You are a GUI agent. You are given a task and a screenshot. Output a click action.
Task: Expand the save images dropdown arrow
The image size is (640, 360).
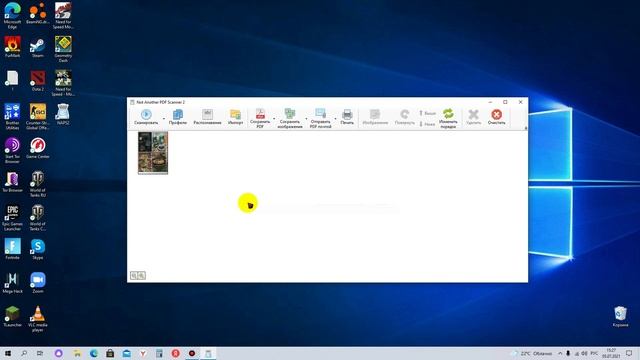pos(306,119)
